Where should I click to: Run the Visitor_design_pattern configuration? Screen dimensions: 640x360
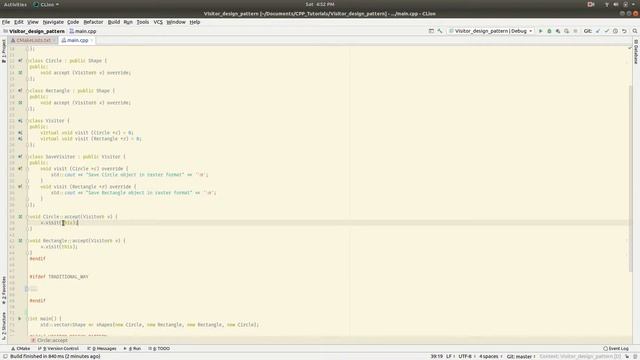[540, 31]
